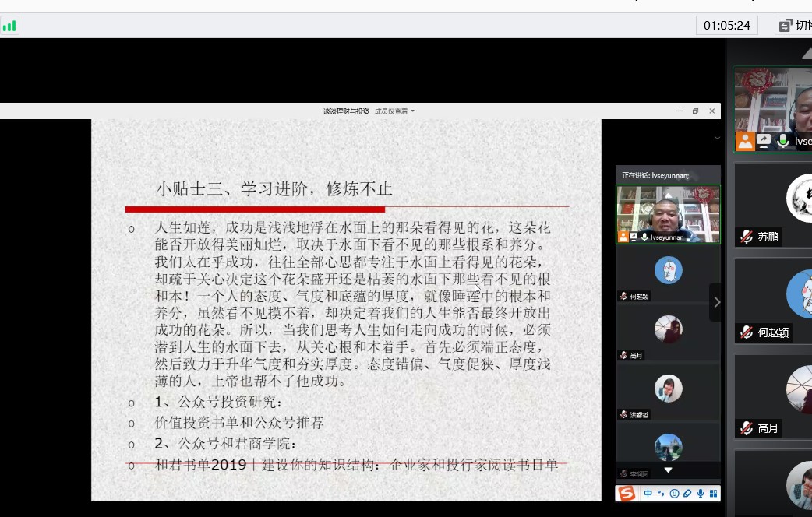
Task: Start Sogou voice input microphone
Action: click(701, 493)
